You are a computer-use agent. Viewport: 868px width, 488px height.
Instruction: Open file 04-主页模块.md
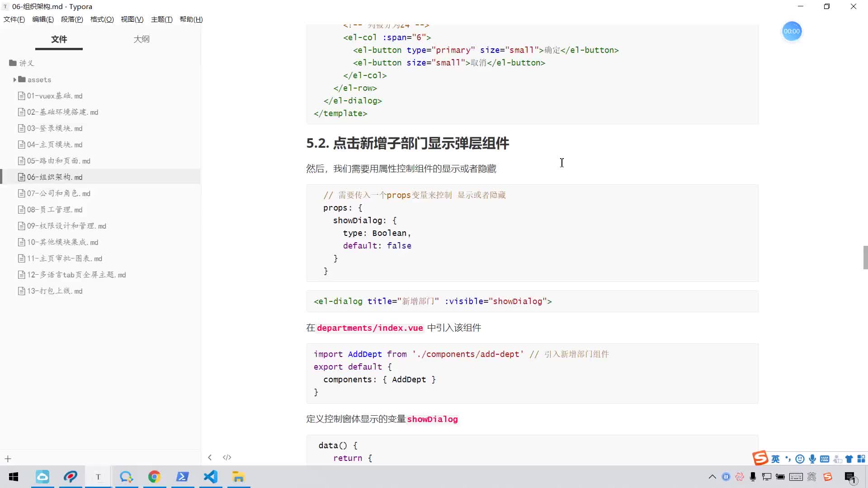point(50,145)
